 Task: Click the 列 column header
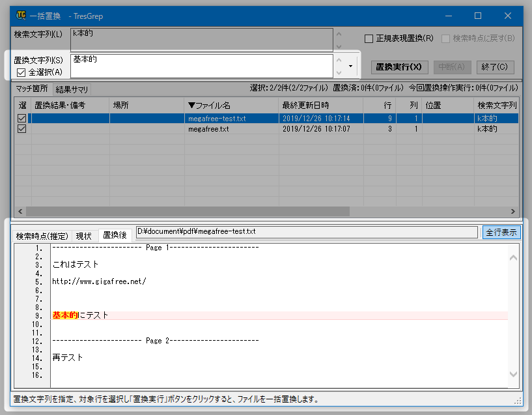409,106
